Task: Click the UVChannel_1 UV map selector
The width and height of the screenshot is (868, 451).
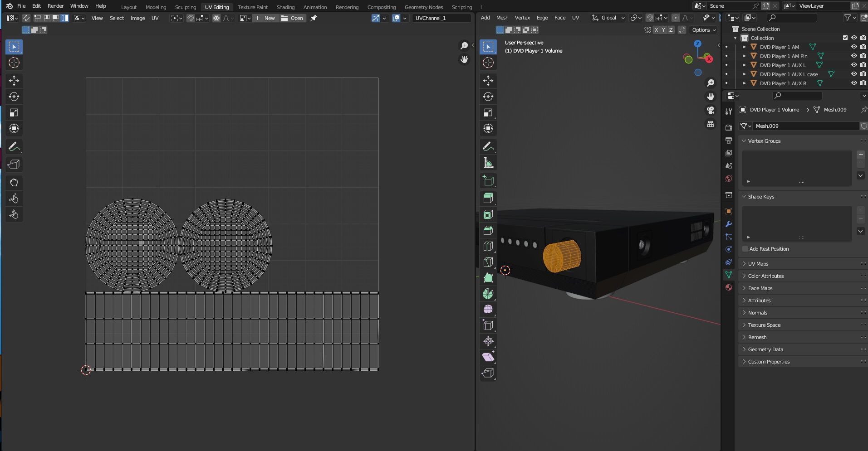Action: [441, 18]
